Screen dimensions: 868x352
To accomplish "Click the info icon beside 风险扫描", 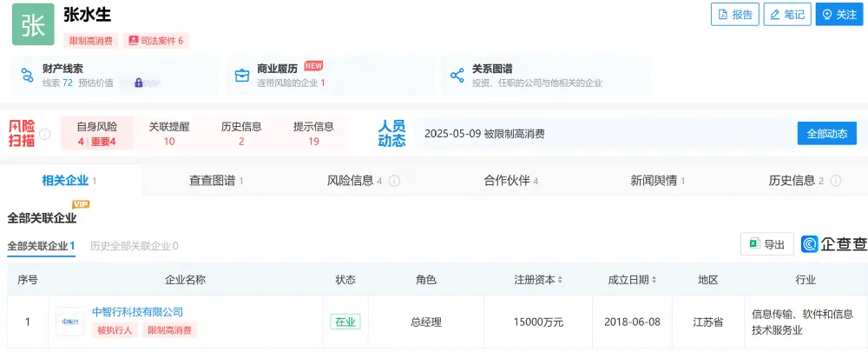I will [45, 134].
